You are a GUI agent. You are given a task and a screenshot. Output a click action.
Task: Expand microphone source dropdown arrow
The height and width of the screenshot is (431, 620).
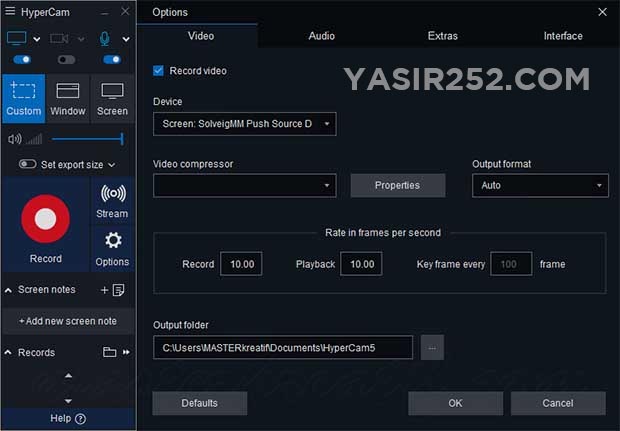(x=126, y=39)
